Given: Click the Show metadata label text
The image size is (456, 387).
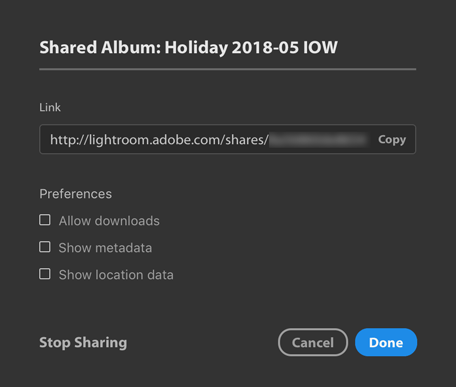Looking at the screenshot, I should point(105,248).
